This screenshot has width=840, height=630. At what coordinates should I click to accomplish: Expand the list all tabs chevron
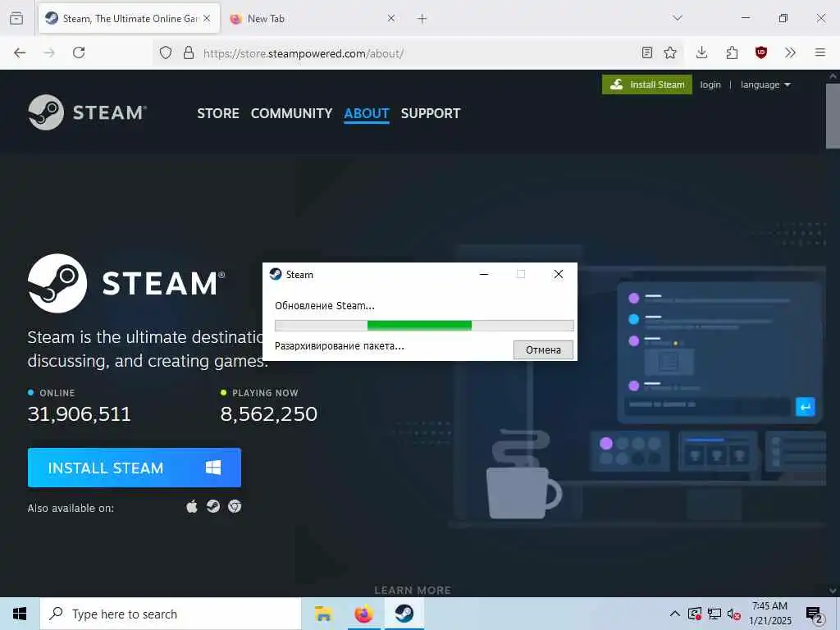pyautogui.click(x=678, y=18)
